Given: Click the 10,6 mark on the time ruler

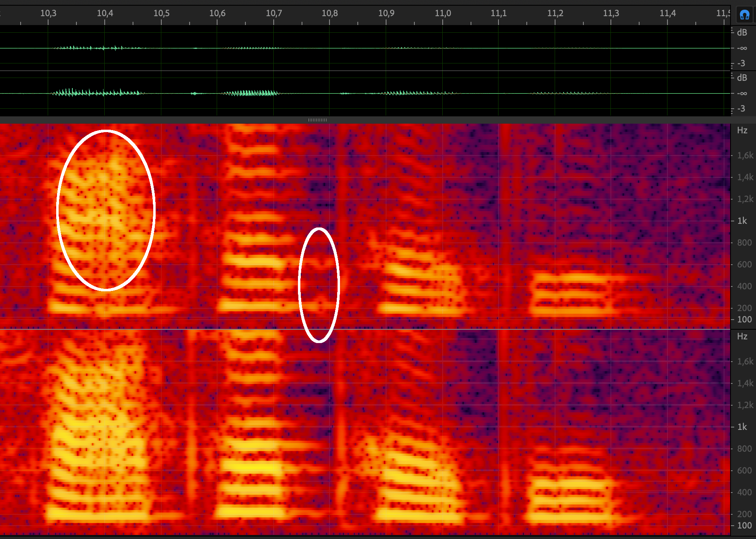Looking at the screenshot, I should click(217, 13).
